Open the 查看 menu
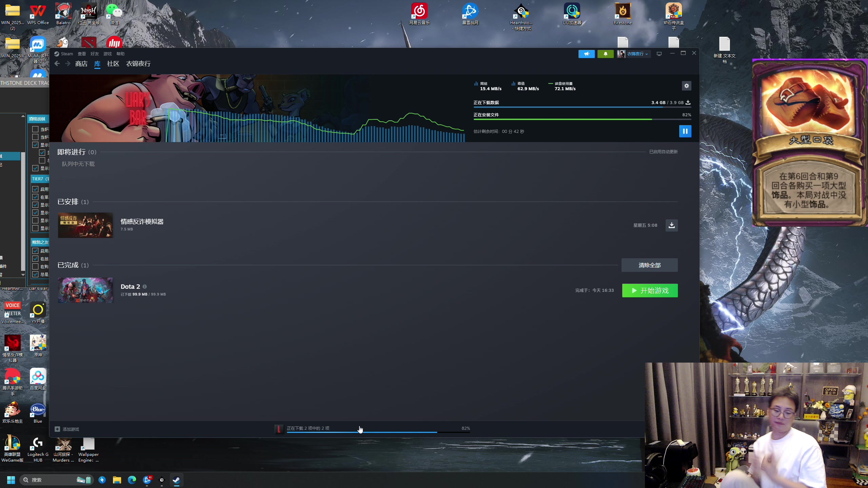 [82, 54]
